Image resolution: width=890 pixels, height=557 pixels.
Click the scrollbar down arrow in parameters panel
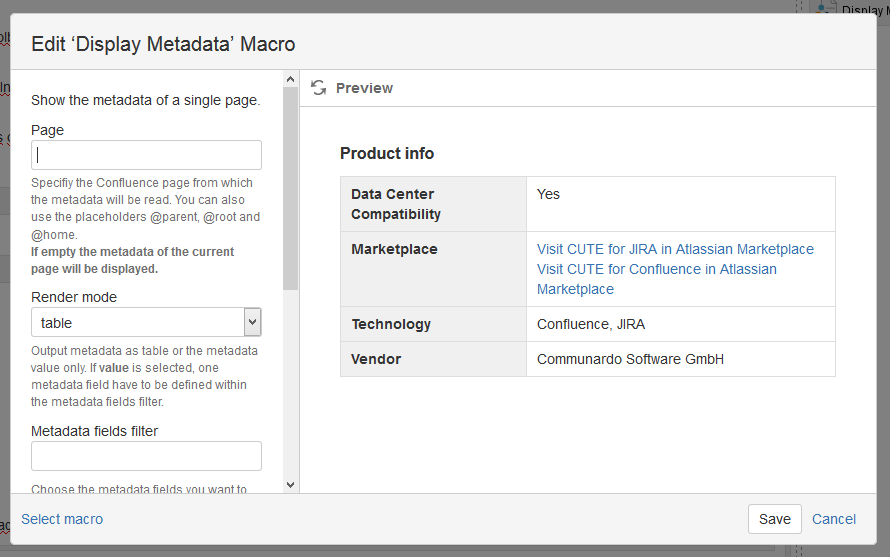[x=291, y=484]
